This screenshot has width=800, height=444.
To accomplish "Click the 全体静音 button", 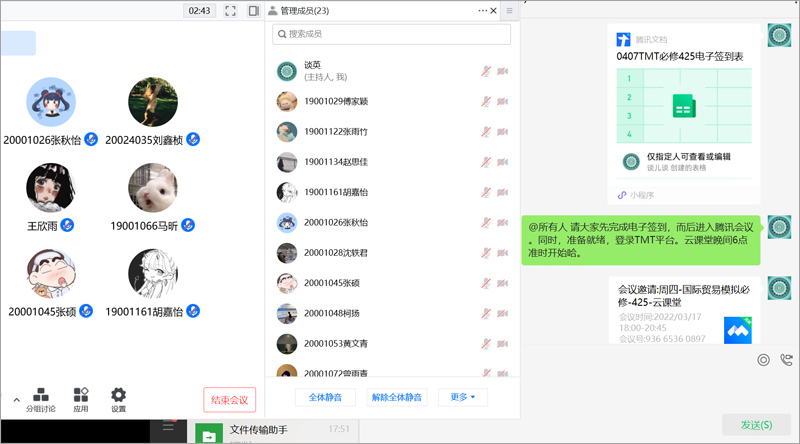I will tap(325, 397).
